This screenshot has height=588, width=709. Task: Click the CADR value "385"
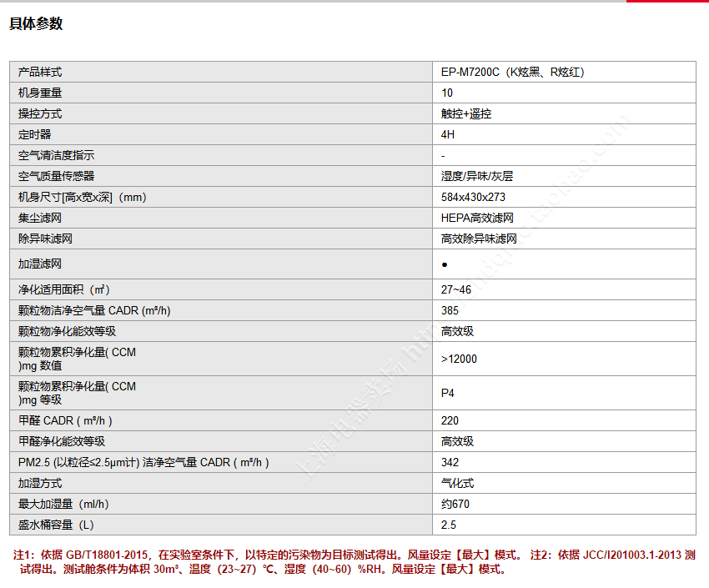click(x=450, y=310)
